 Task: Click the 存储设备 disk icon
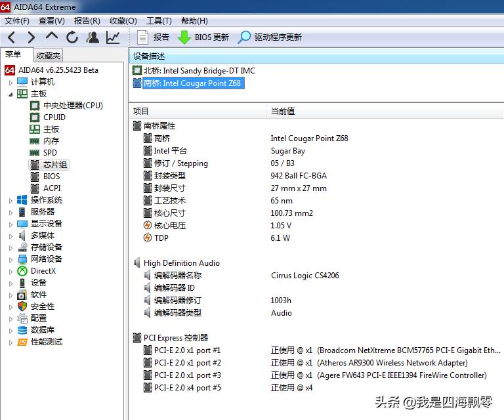(22, 247)
